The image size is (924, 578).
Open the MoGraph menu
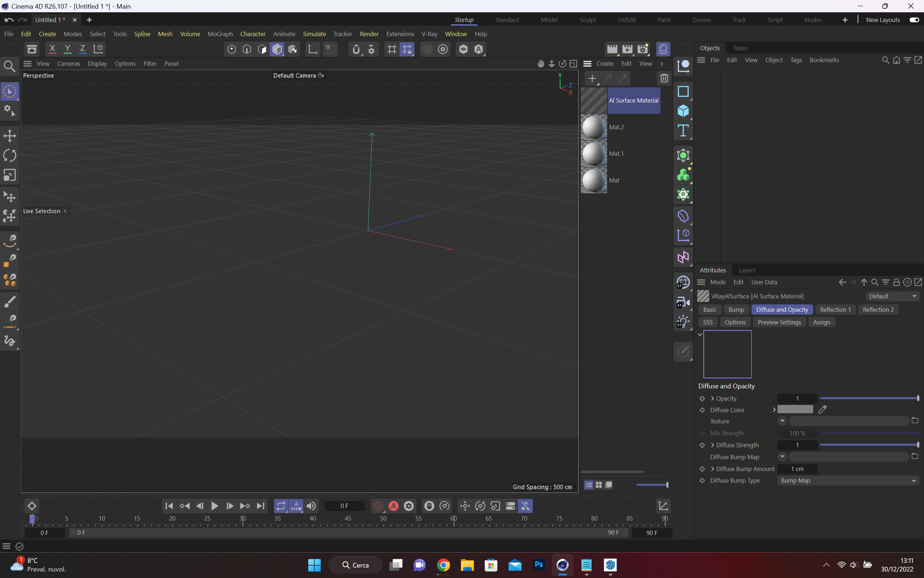click(x=220, y=34)
